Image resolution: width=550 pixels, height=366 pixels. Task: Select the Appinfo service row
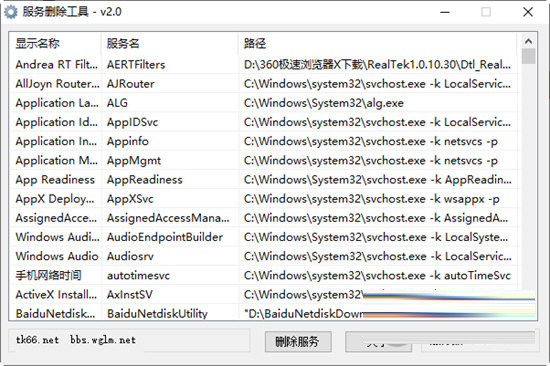coord(264,141)
